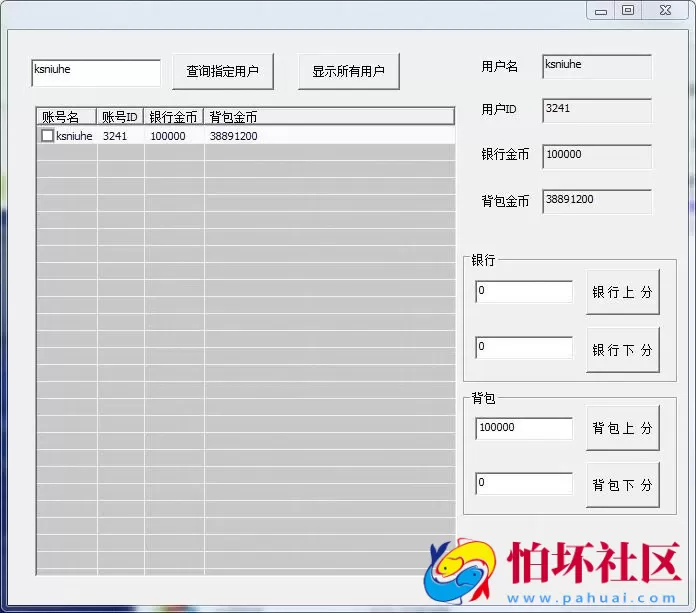The width and height of the screenshot is (696, 613).
Task: Close the window
Action: click(x=665, y=11)
